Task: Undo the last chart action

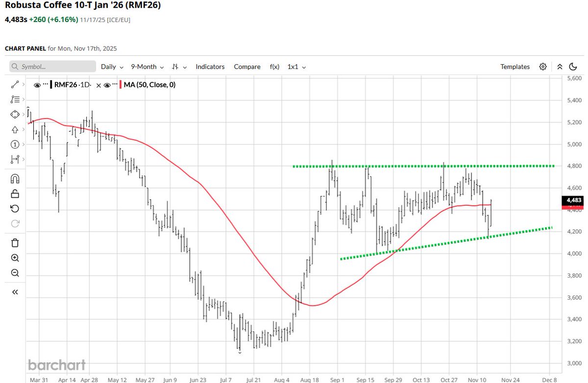Action: click(x=15, y=208)
